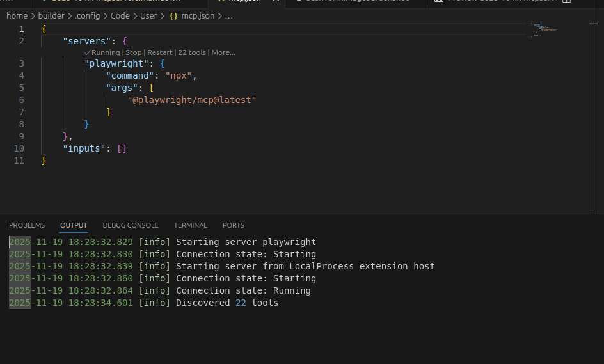
Task: Open the 22 tools list link
Action: pos(191,52)
